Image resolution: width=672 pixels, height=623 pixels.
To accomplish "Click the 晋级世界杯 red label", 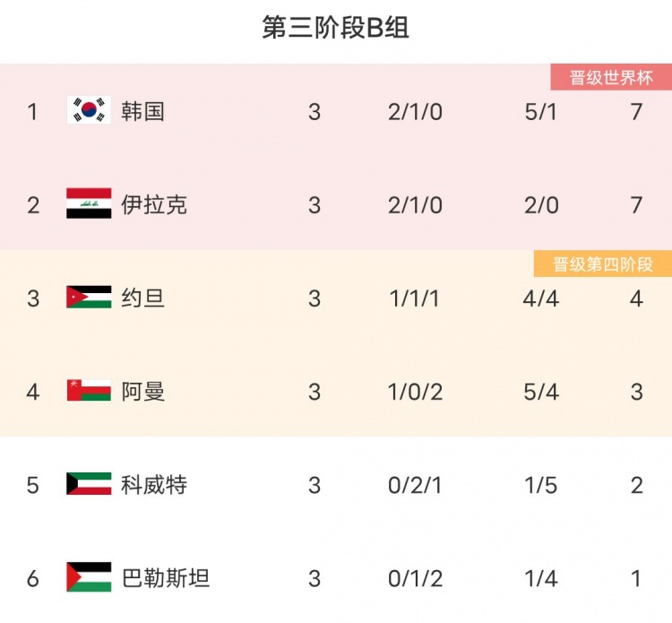I will click(611, 77).
